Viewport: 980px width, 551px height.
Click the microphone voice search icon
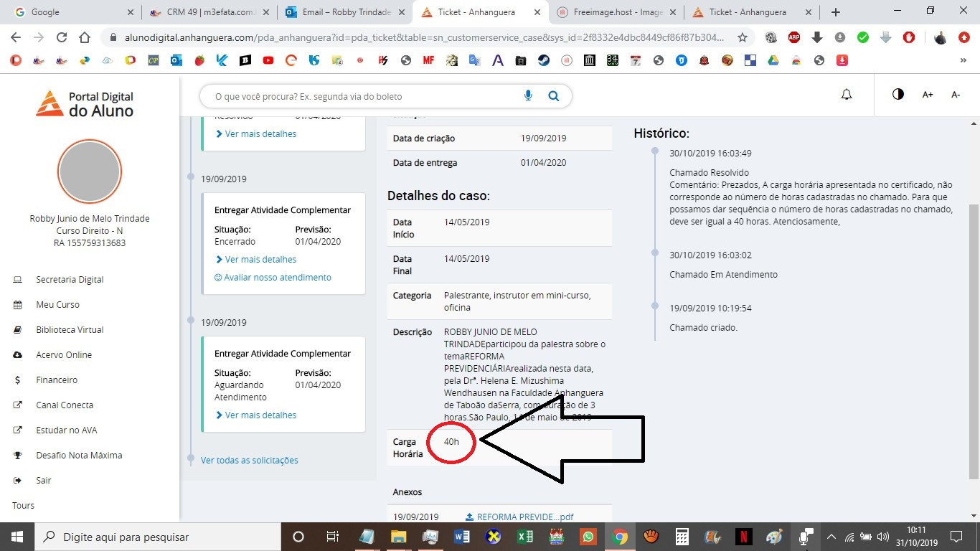click(x=529, y=95)
